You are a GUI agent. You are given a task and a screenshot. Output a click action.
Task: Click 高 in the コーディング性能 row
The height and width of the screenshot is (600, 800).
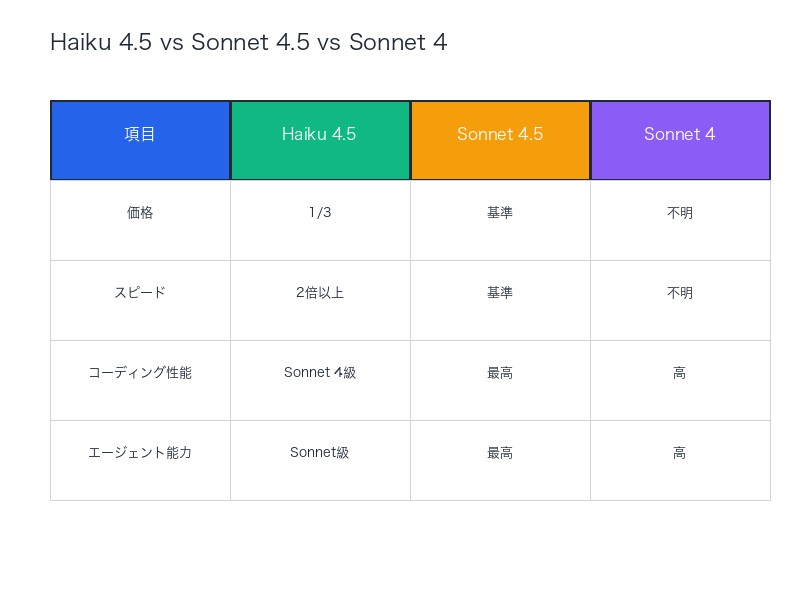tap(680, 373)
